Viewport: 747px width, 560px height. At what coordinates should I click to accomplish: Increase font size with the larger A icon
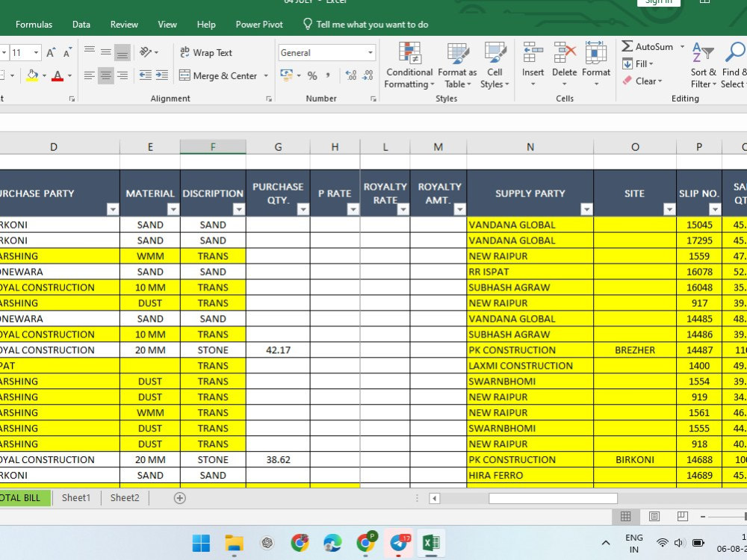pyautogui.click(x=51, y=53)
